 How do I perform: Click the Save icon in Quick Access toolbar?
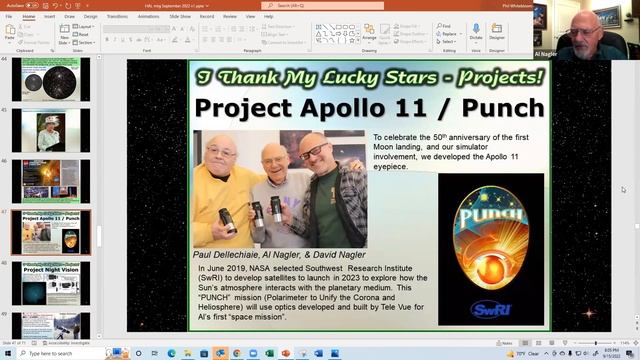coord(46,6)
